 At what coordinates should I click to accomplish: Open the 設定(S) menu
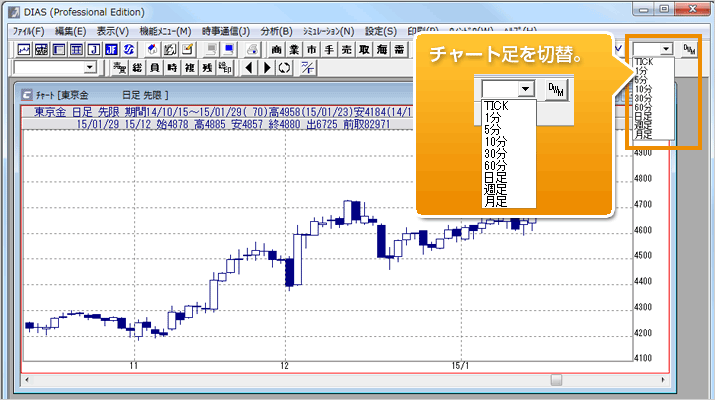click(x=380, y=32)
